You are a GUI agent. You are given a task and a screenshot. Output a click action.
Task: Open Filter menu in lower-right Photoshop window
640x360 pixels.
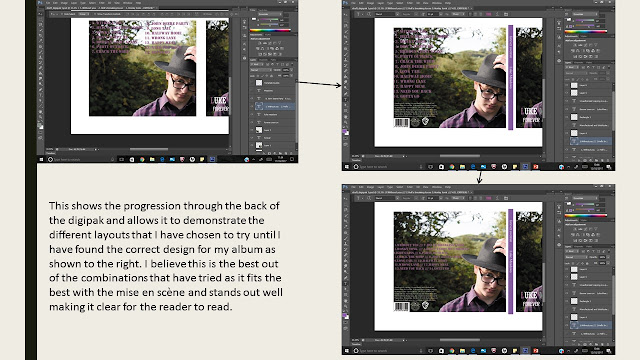click(410, 187)
